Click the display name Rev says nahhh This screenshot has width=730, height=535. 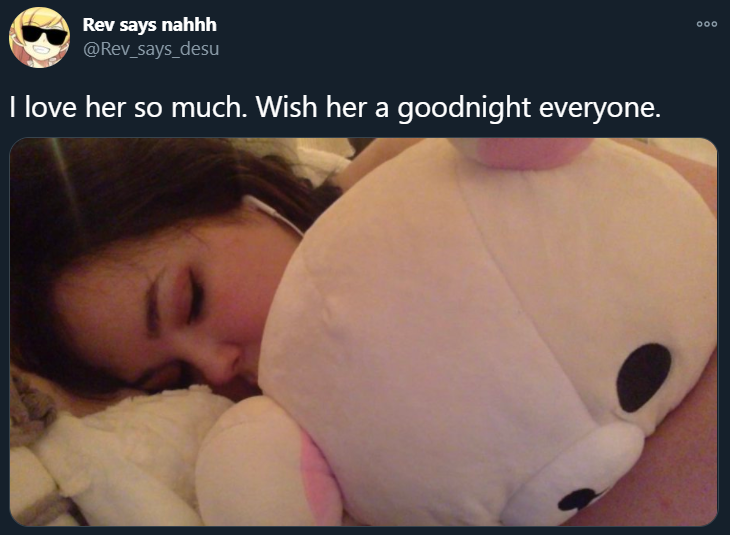point(149,25)
